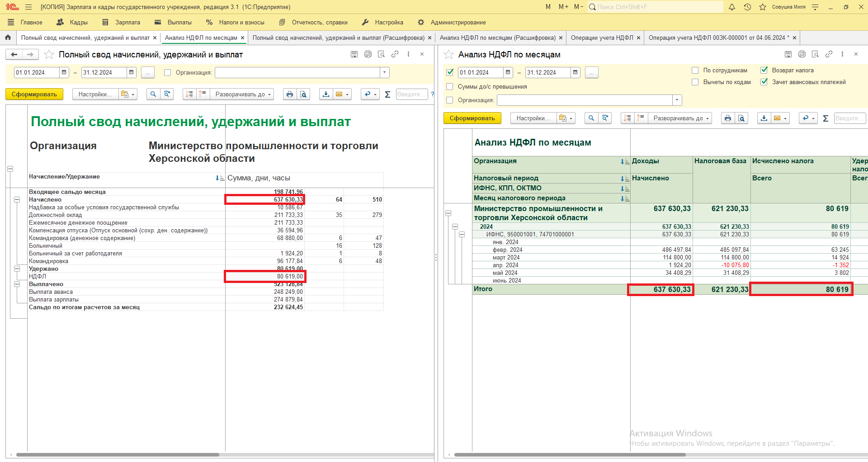Click the left report horizontal scrollbar
This screenshot has height=462, width=868.
(x=118, y=455)
